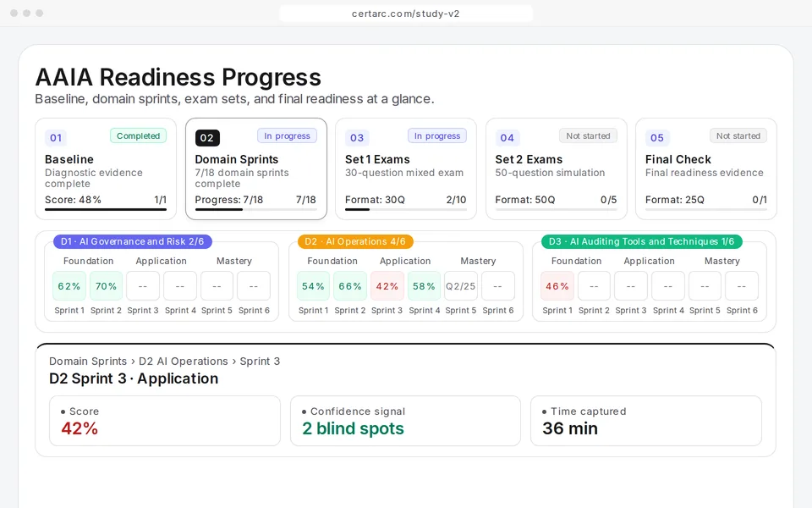Viewport: 812px width, 508px height.
Task: Click the 'Format: 50Q' text
Action: pos(525,200)
